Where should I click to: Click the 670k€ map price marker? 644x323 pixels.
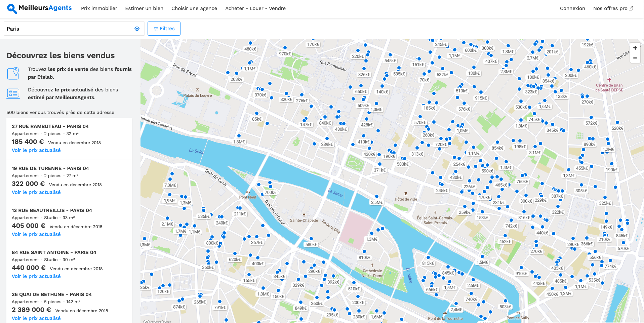[623, 249]
